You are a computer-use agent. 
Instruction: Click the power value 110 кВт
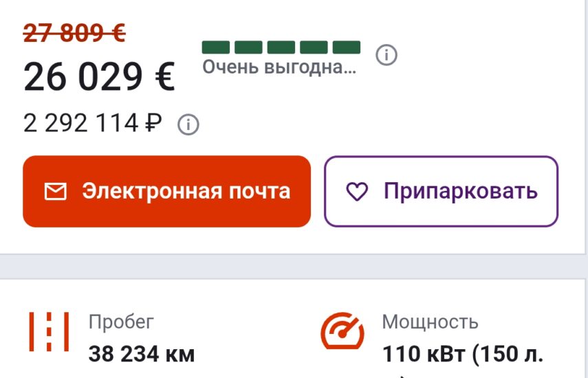point(424,354)
